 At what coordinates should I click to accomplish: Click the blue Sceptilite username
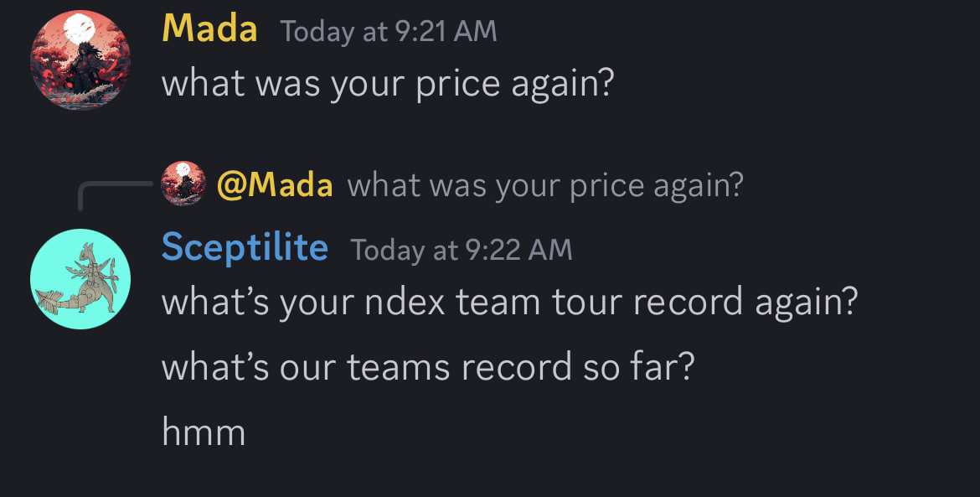pyautogui.click(x=245, y=248)
